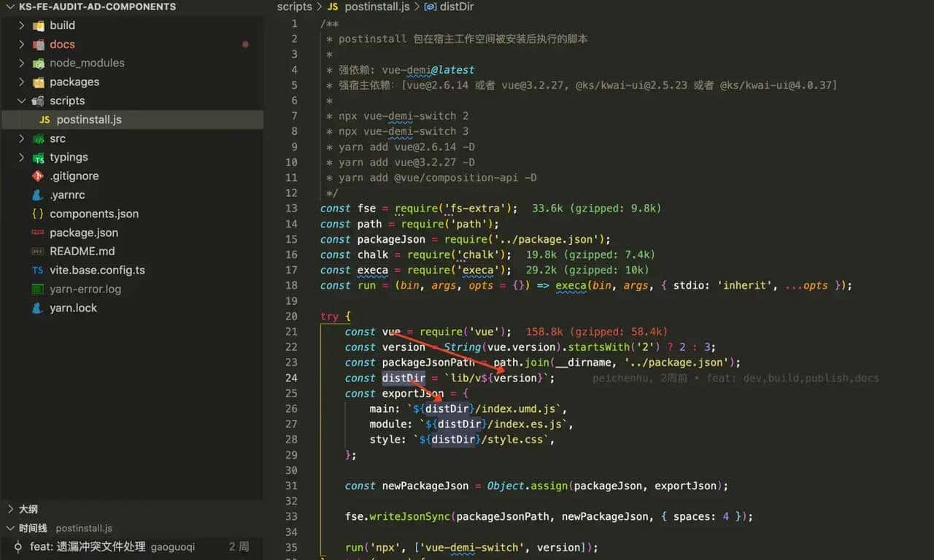This screenshot has height=560, width=934.
Task: Click the distDir breadcrumb symbol
Action: (455, 7)
